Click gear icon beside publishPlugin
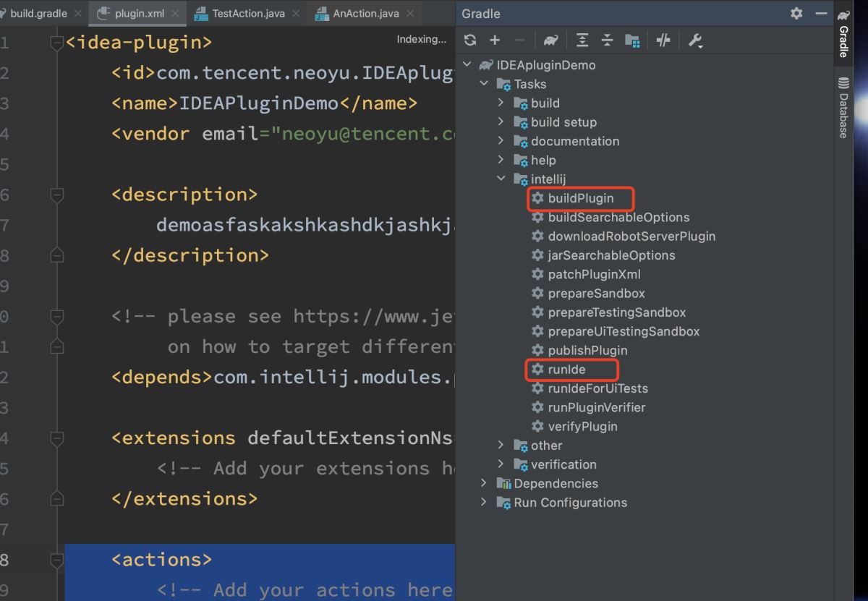Viewport: 868px width, 601px height. [x=537, y=350]
